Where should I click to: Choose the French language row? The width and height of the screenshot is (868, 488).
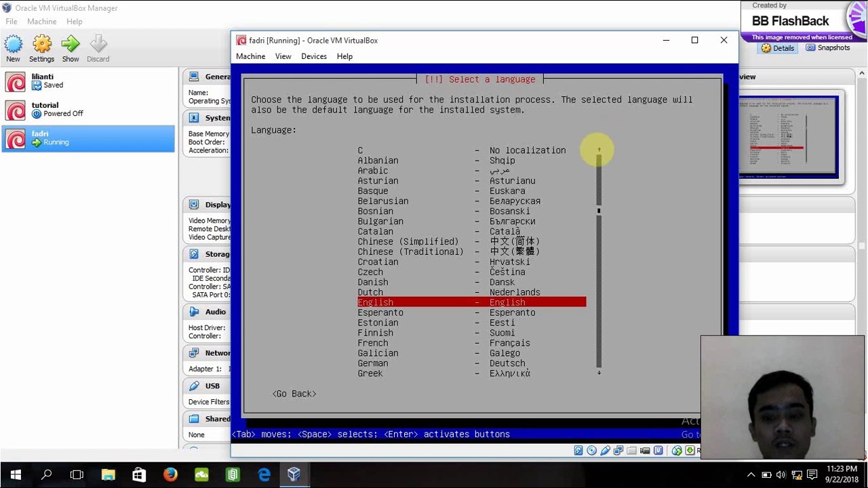click(x=472, y=343)
